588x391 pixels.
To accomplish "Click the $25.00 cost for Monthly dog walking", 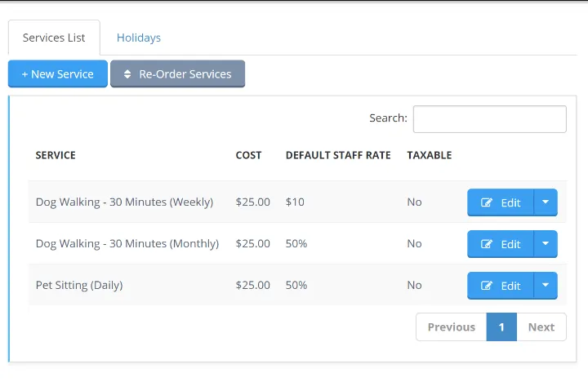I will (252, 244).
